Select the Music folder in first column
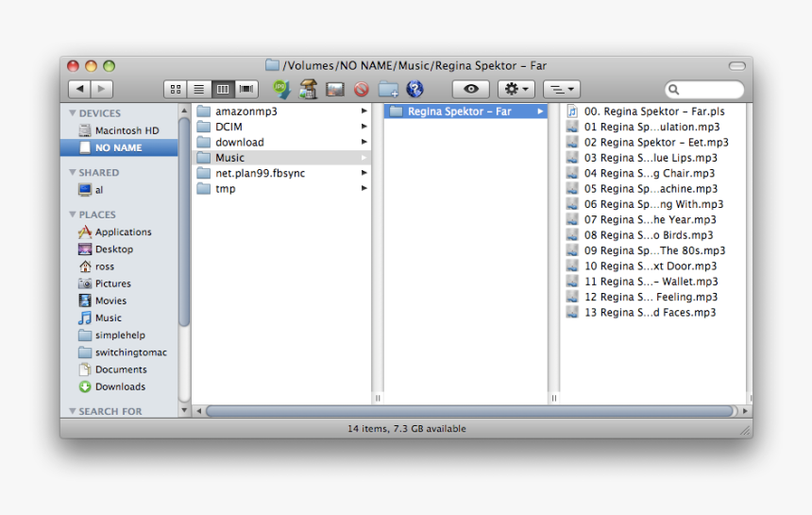This screenshot has width=812, height=515. pyautogui.click(x=281, y=158)
